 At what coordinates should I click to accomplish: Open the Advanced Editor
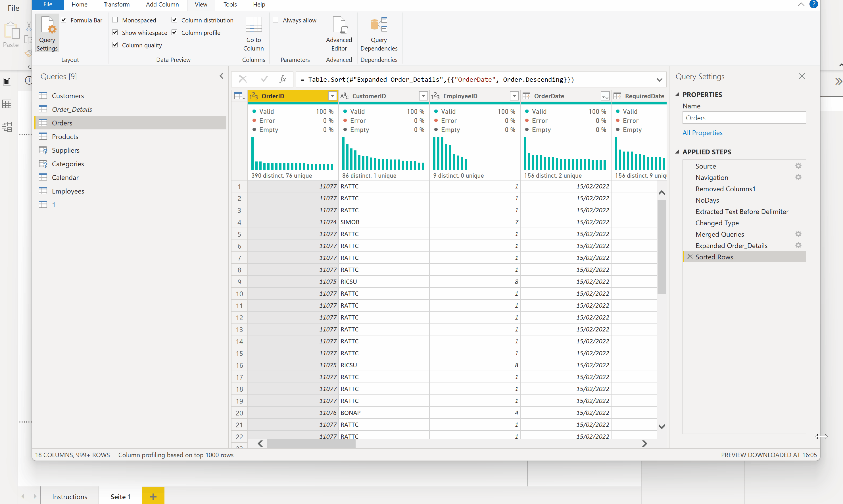click(339, 32)
